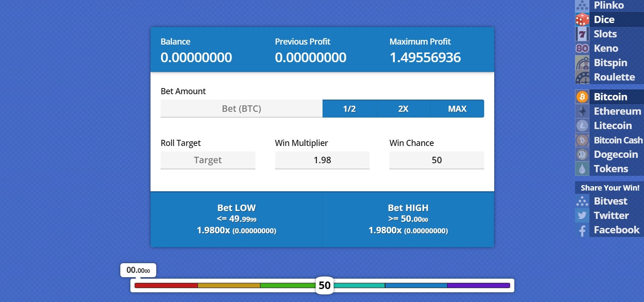Grab the slider handle showing 50
The width and height of the screenshot is (644, 302).
[325, 285]
